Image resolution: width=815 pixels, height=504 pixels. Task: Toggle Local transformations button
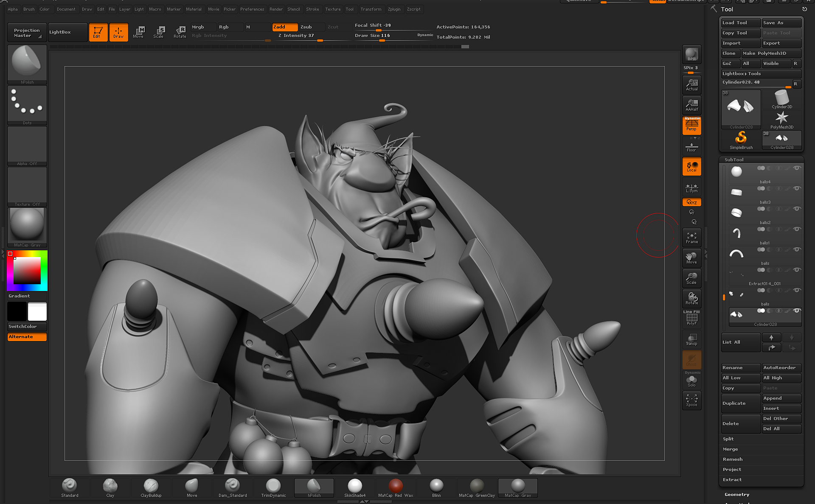pyautogui.click(x=691, y=166)
